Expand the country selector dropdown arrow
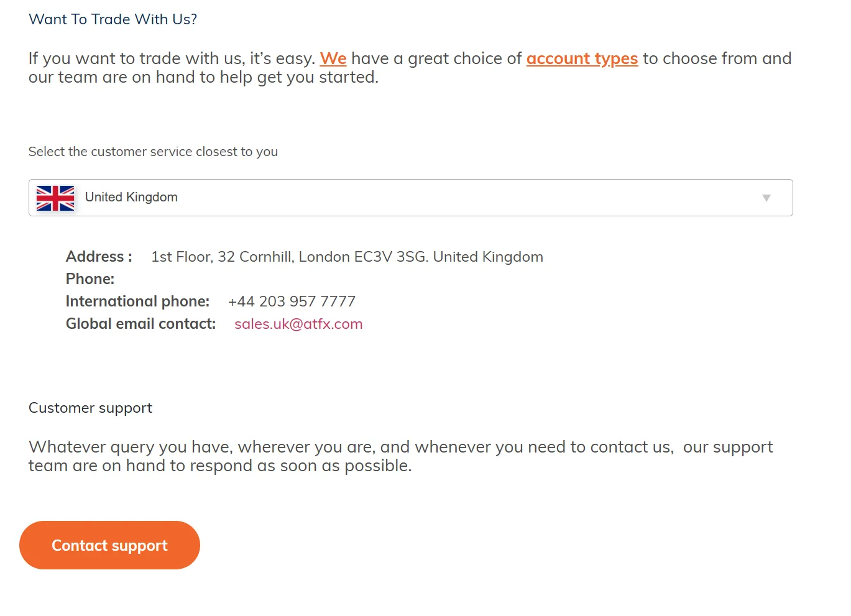The height and width of the screenshot is (616, 851). (x=766, y=198)
